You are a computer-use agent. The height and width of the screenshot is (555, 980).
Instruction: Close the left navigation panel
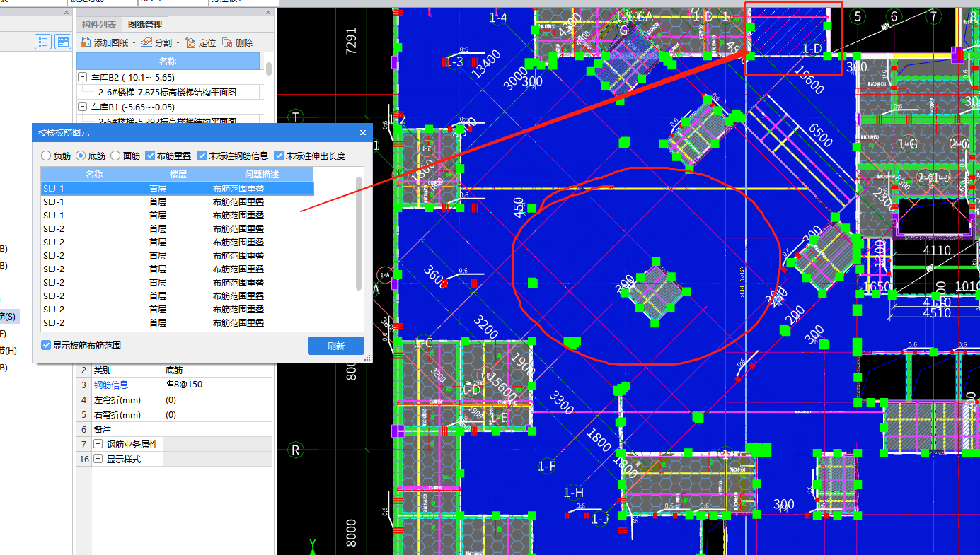pos(67,12)
